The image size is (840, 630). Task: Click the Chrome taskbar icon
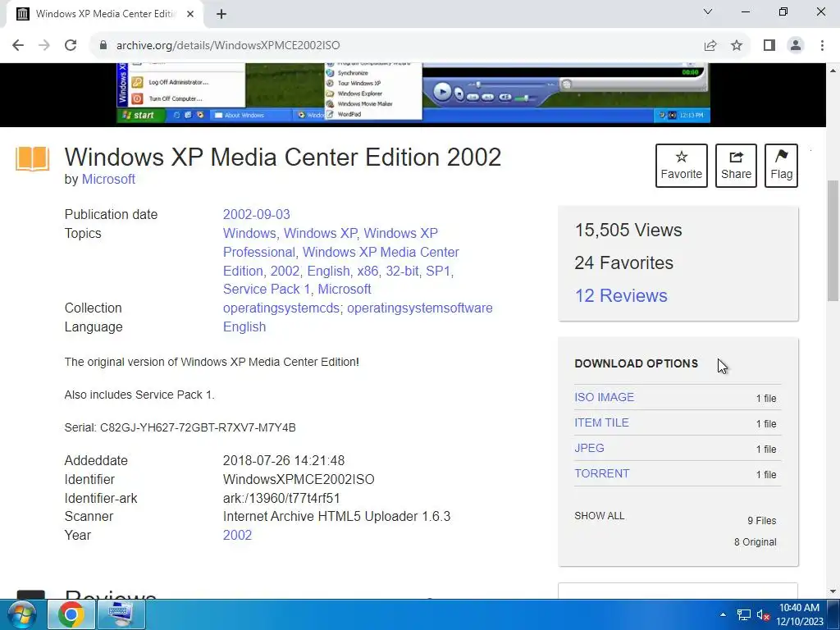coord(71,614)
